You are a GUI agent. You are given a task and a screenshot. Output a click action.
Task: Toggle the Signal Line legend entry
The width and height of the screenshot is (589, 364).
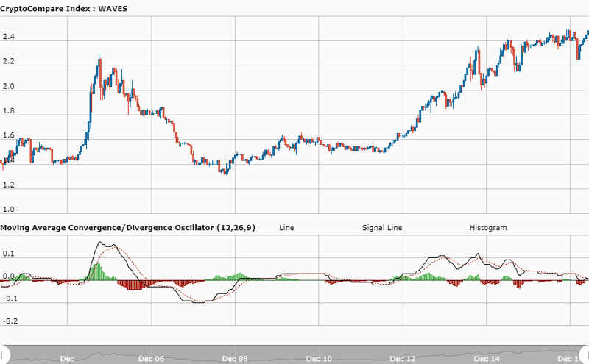point(383,228)
